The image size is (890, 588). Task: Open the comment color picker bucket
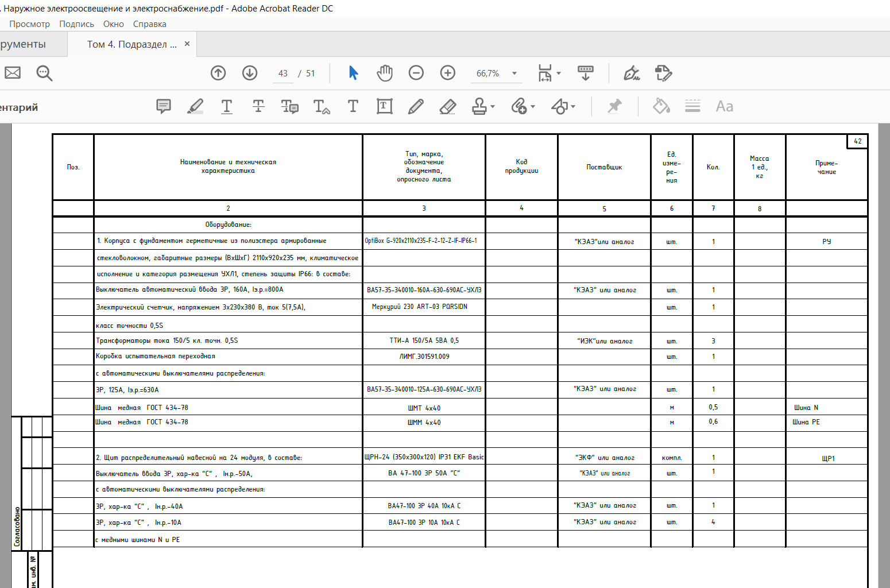tap(661, 106)
